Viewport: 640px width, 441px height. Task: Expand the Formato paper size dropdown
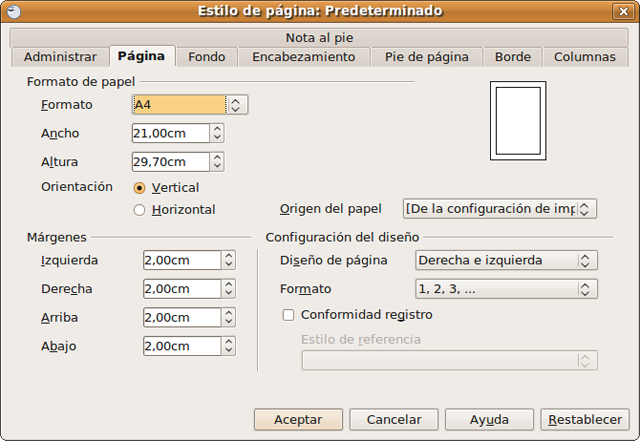click(x=236, y=105)
